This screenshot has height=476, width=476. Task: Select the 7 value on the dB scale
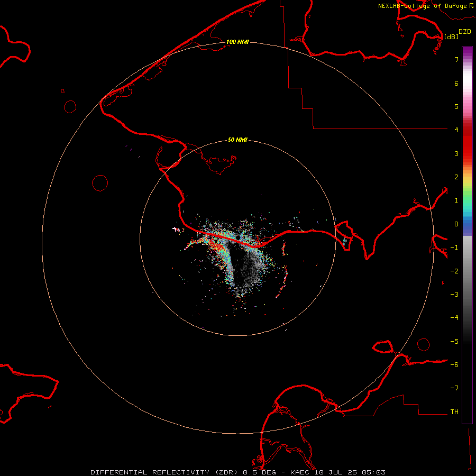pyautogui.click(x=456, y=59)
